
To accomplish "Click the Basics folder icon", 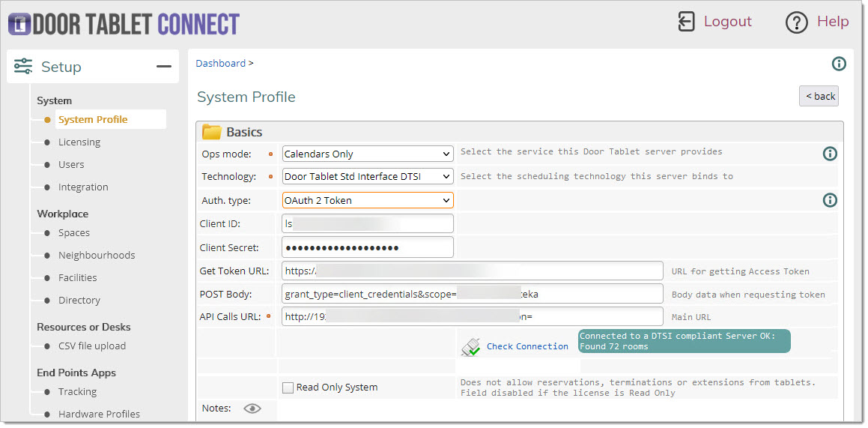I will (211, 132).
